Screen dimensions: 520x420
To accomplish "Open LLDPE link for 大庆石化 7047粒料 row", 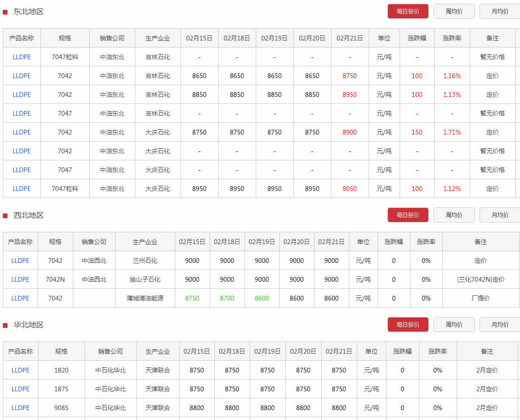I will [x=22, y=189].
